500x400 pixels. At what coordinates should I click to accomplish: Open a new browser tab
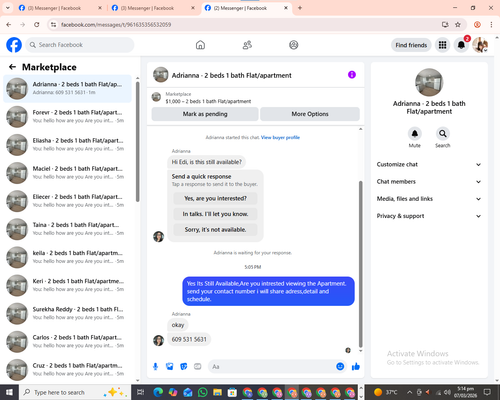[x=300, y=8]
